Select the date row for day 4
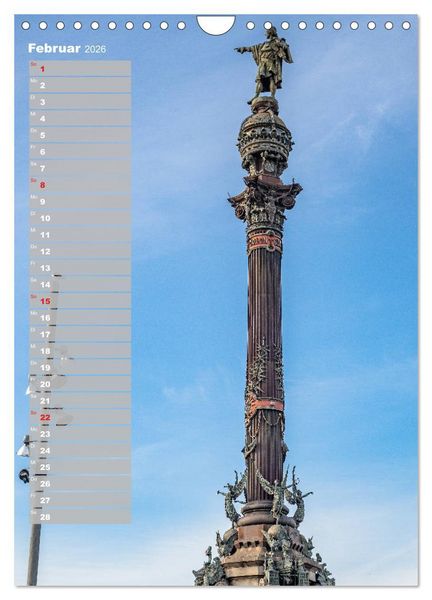Image resolution: width=432 pixels, height=600 pixels. 80,118
